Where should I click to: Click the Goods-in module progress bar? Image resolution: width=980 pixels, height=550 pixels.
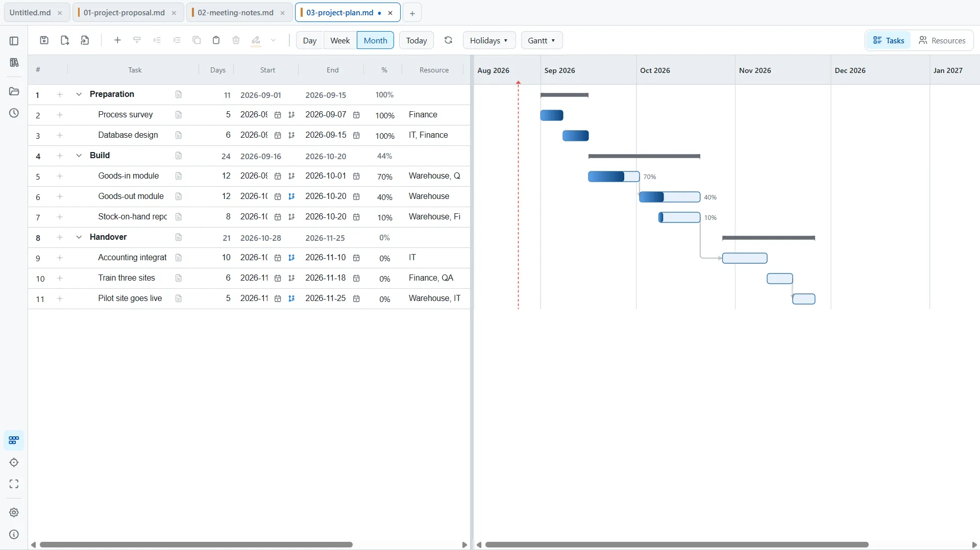(x=614, y=177)
